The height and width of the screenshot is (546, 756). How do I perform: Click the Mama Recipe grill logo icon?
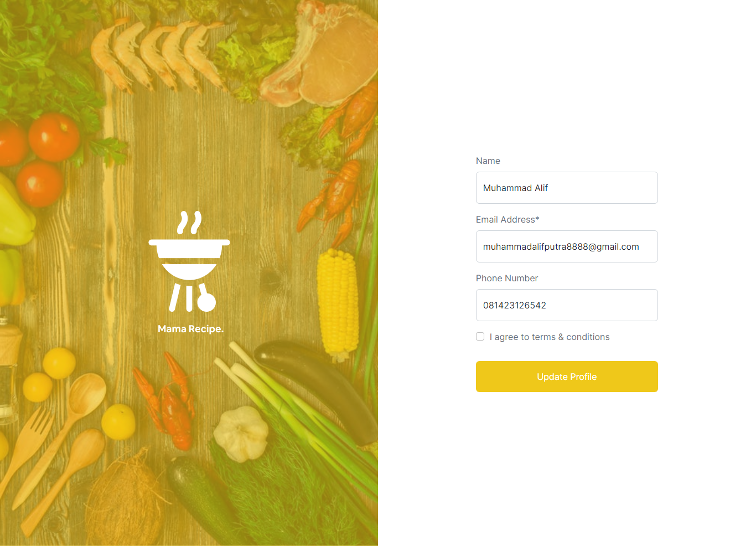coord(189,261)
